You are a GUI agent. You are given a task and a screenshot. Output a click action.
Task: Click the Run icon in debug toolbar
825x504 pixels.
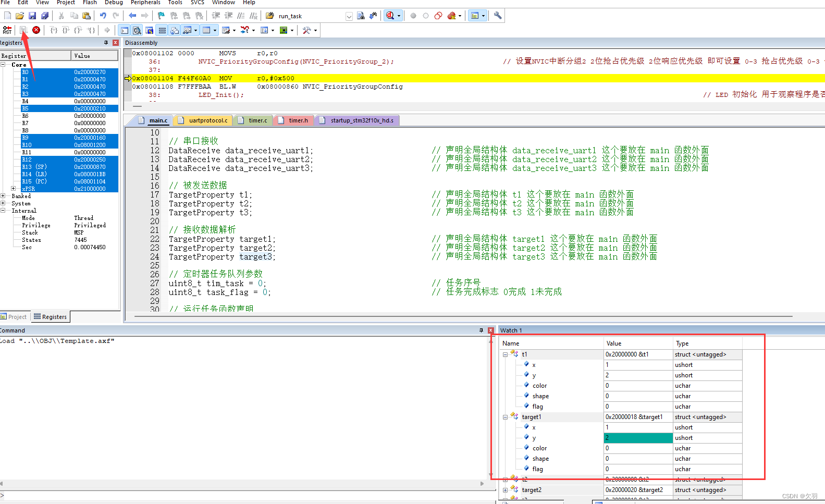coord(23,30)
